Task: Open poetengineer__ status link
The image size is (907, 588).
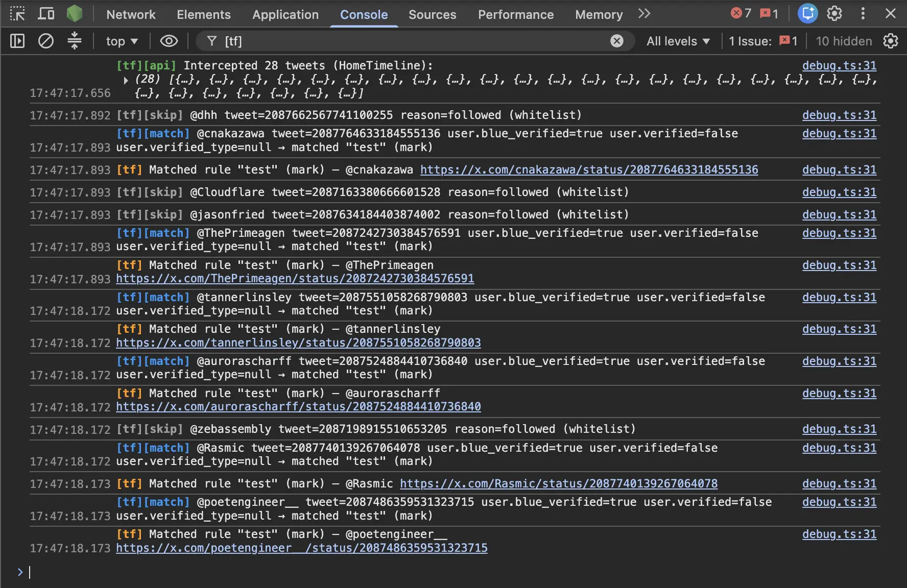Action: coord(302,548)
